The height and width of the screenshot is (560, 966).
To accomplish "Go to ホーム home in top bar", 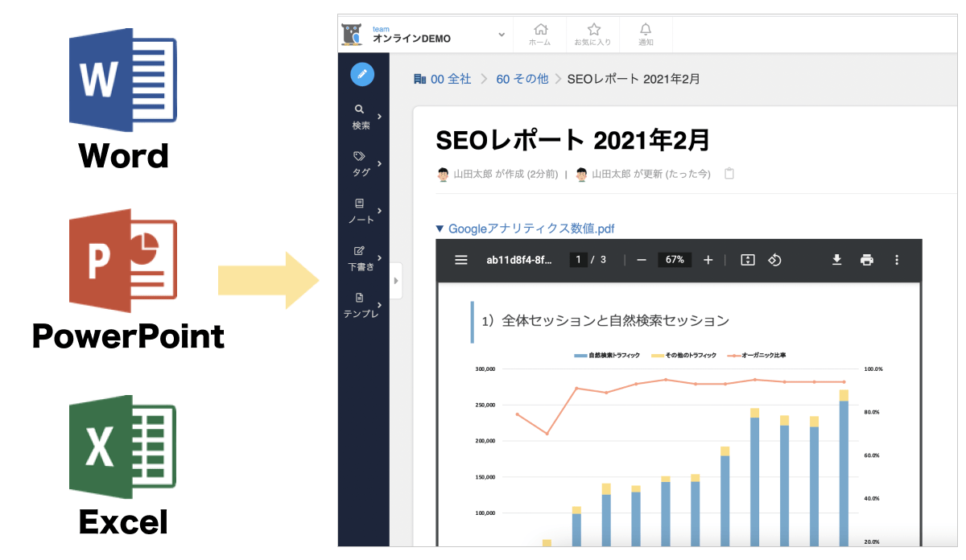I will click(x=540, y=35).
